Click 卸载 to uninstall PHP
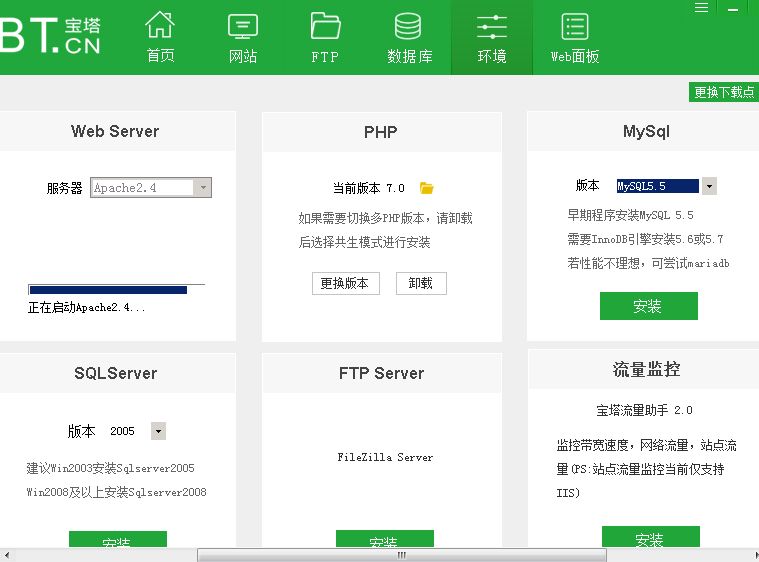This screenshot has height=562, width=759. [x=421, y=283]
